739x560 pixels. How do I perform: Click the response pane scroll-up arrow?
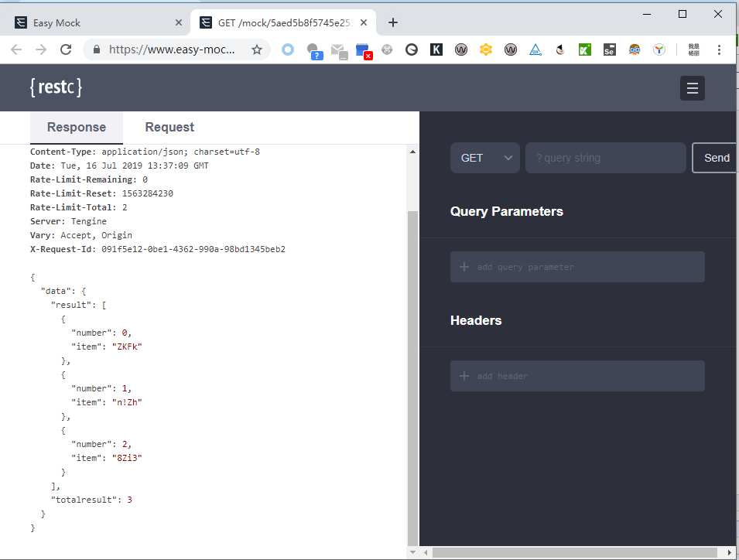pos(413,152)
